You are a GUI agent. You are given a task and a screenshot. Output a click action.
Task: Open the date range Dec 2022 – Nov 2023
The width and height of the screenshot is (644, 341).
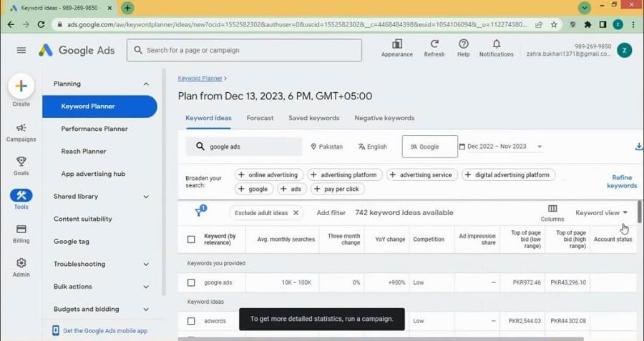click(501, 147)
